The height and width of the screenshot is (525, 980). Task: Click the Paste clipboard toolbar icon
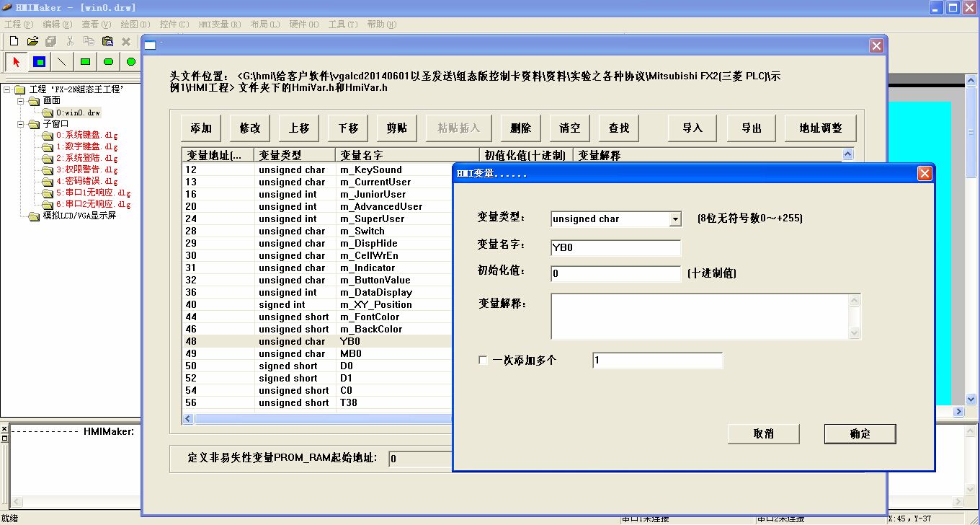107,42
